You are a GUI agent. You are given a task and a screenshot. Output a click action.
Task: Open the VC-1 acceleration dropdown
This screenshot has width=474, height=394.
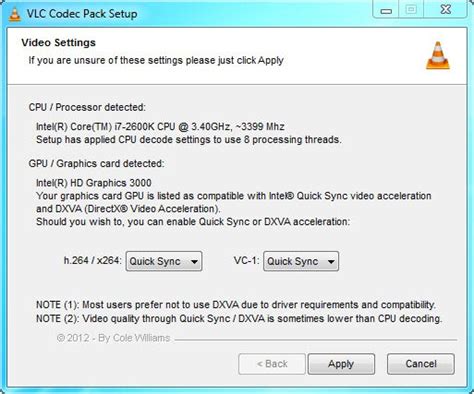point(301,261)
